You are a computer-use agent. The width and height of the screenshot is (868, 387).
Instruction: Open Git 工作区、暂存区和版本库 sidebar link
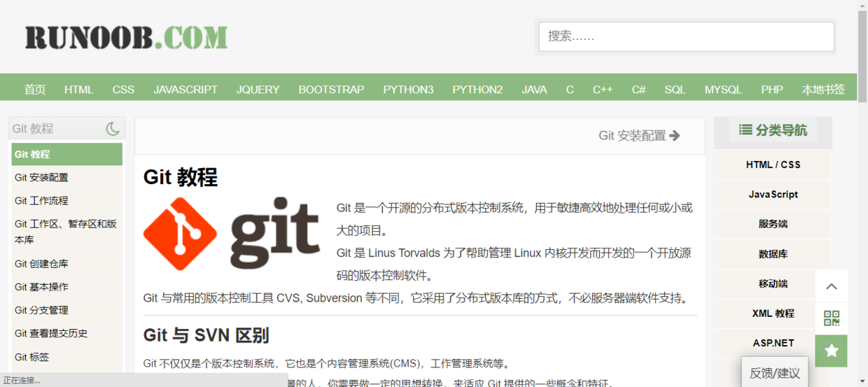tap(67, 232)
